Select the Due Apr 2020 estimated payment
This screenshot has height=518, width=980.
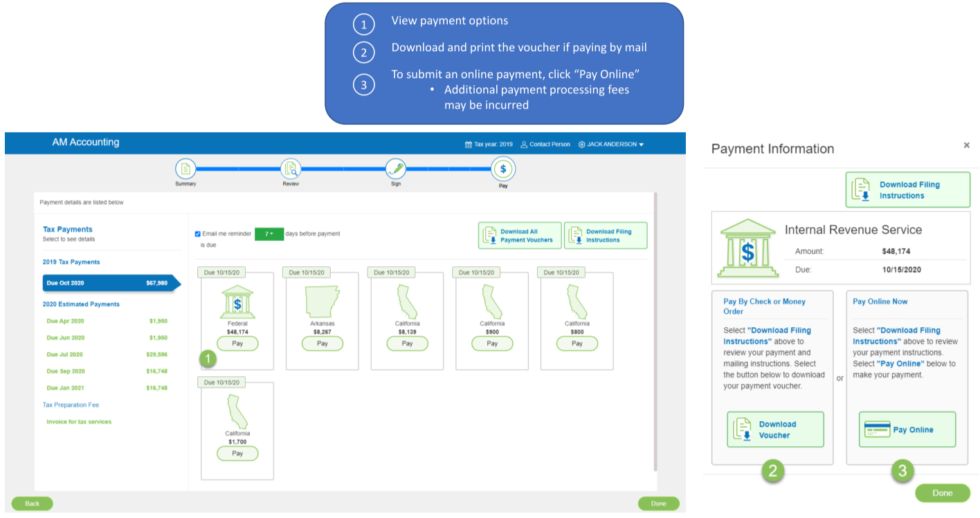107,321
